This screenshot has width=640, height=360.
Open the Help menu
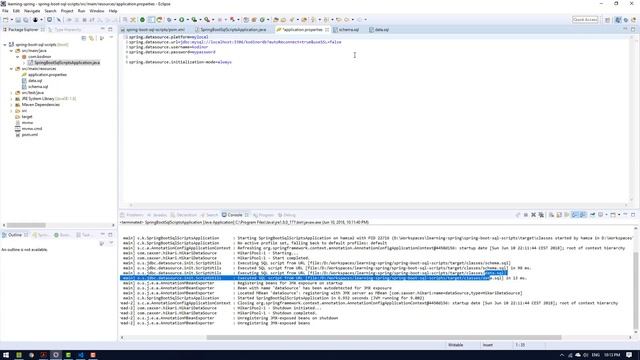coord(113,11)
